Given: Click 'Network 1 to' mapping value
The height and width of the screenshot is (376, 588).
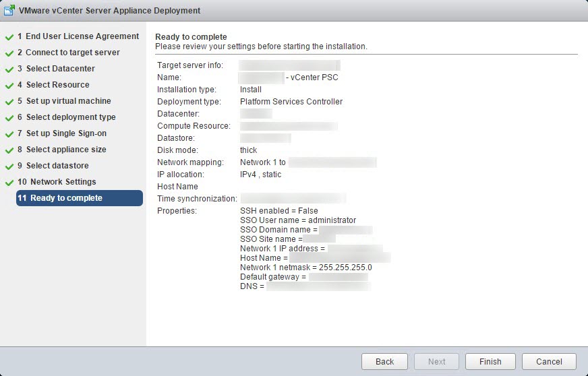Looking at the screenshot, I should click(263, 162).
